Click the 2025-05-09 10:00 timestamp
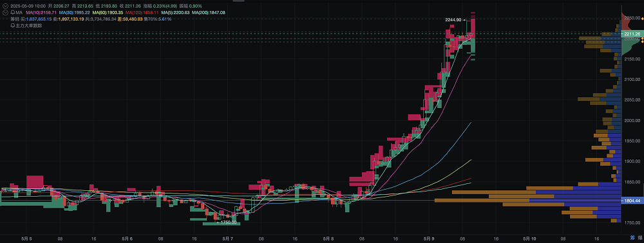644x243 pixels. 28,6
